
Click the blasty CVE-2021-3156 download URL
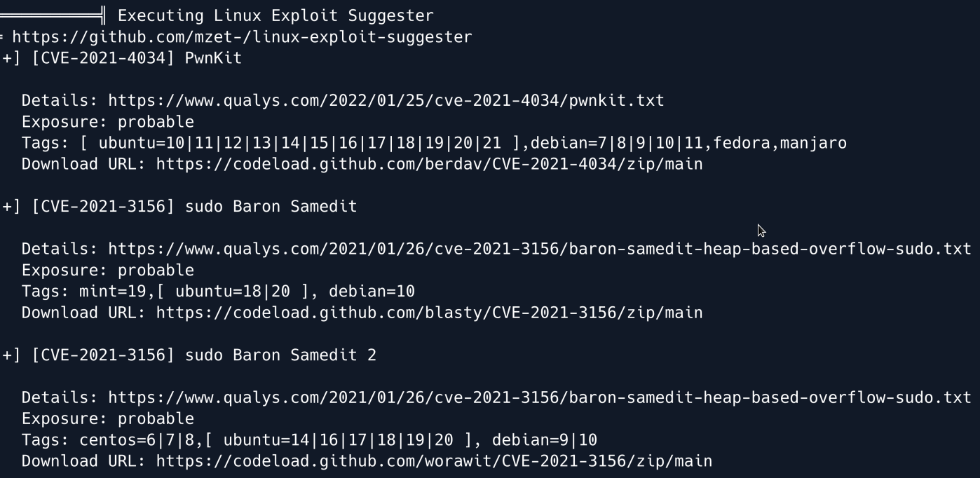[x=429, y=313]
